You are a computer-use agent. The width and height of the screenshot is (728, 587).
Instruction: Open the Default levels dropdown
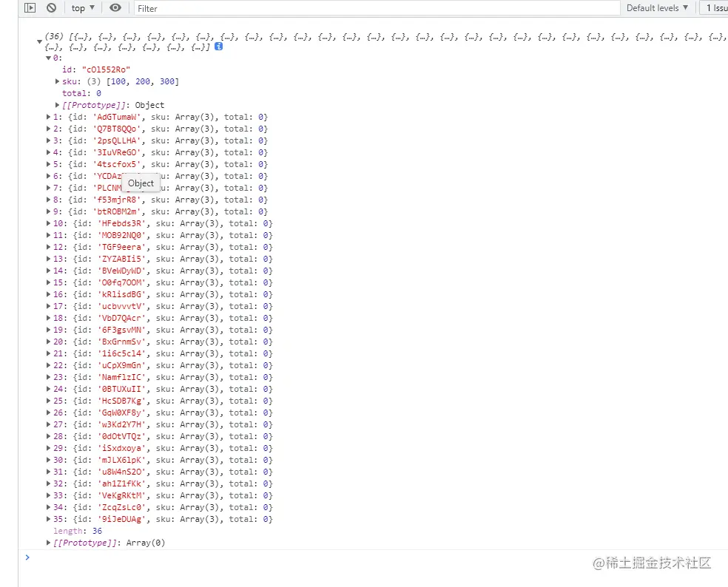[x=657, y=8]
